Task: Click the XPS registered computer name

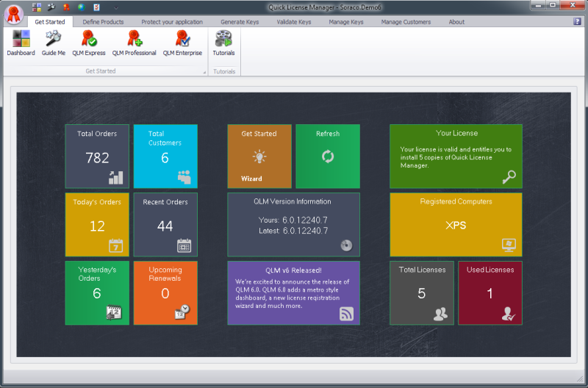Action: tap(456, 225)
